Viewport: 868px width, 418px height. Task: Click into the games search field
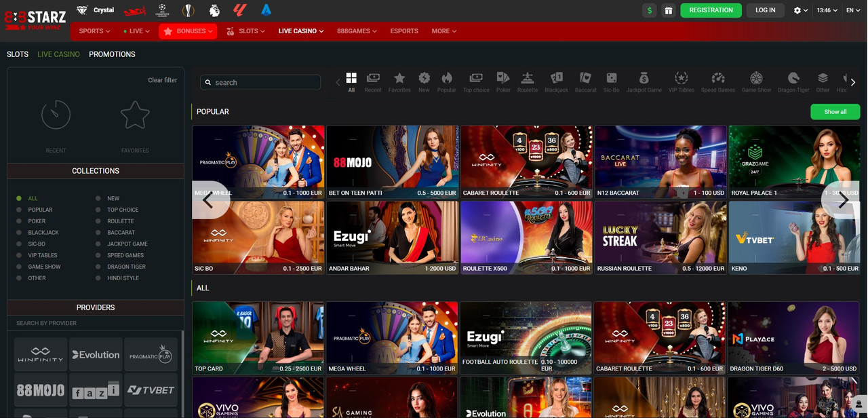pos(260,82)
